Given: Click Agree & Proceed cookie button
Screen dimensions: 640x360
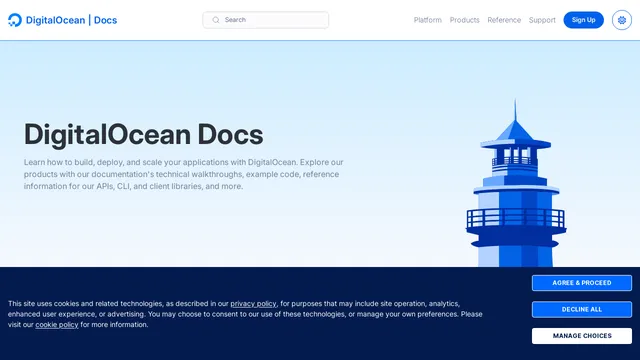Looking at the screenshot, I should (582, 283).
